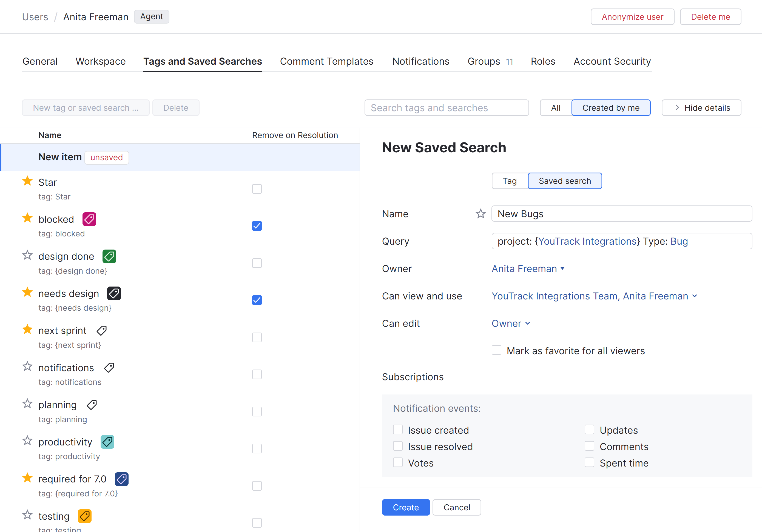Open the Can edit Owner dropdown
This screenshot has height=532, width=762.
(x=510, y=323)
